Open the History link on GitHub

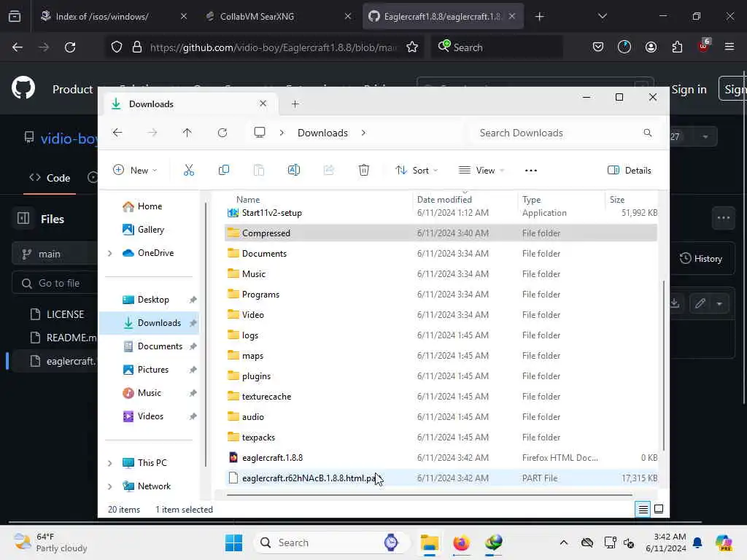click(x=701, y=259)
